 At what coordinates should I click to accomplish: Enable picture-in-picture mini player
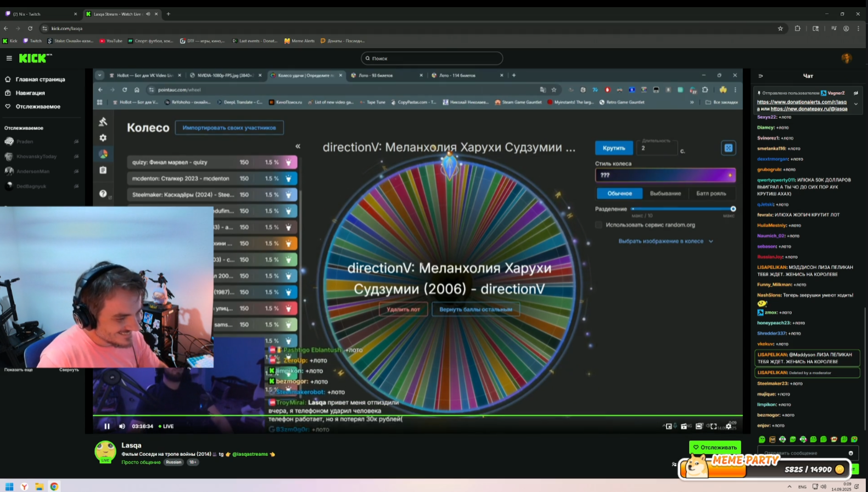click(669, 426)
